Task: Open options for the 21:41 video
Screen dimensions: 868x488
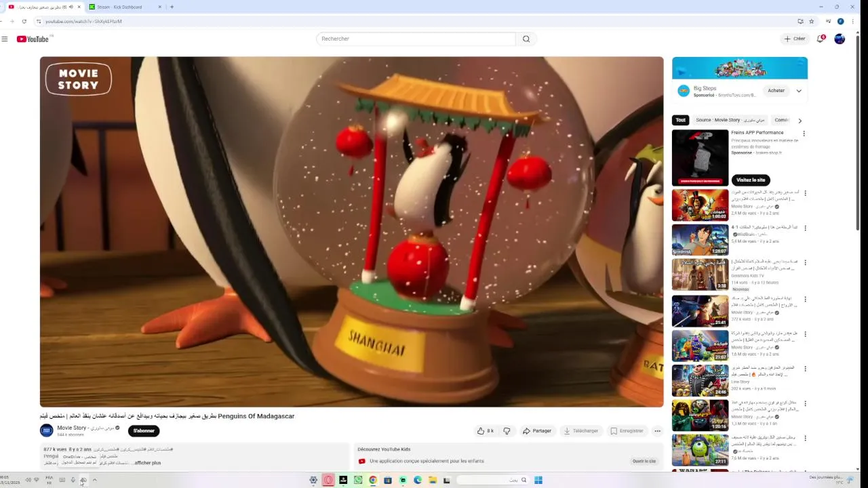Action: click(x=805, y=298)
